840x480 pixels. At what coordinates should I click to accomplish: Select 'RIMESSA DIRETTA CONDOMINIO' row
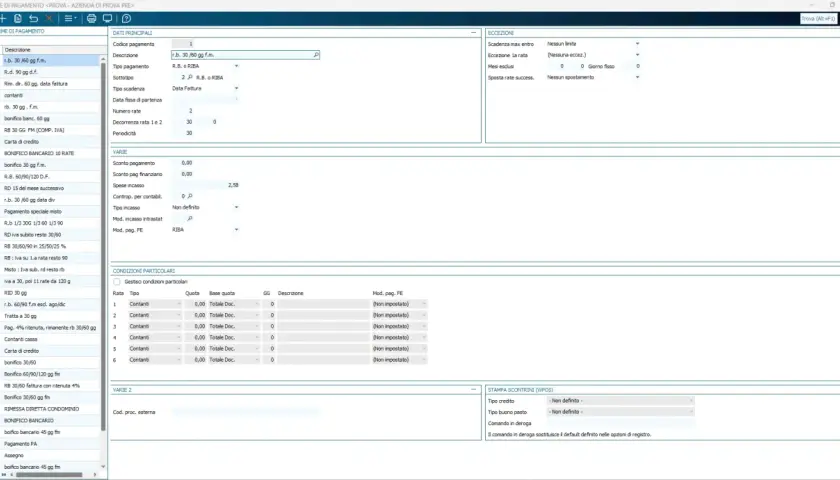click(51, 409)
